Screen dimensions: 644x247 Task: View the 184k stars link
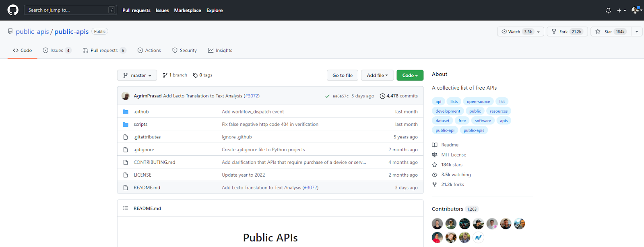[447, 165]
